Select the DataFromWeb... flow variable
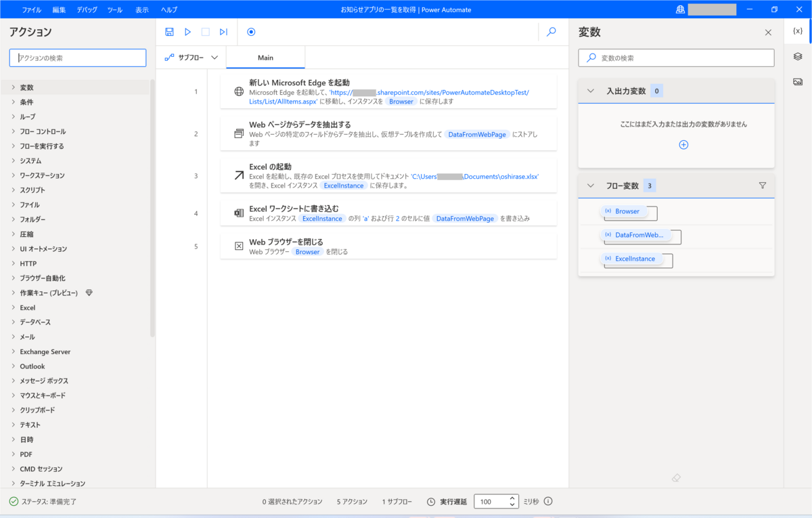Image resolution: width=812 pixels, height=518 pixels. tap(636, 235)
